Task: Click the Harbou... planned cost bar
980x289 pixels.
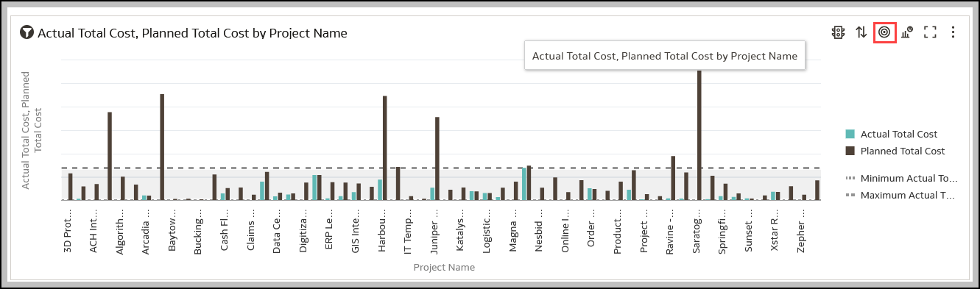Action: pyautogui.click(x=384, y=148)
